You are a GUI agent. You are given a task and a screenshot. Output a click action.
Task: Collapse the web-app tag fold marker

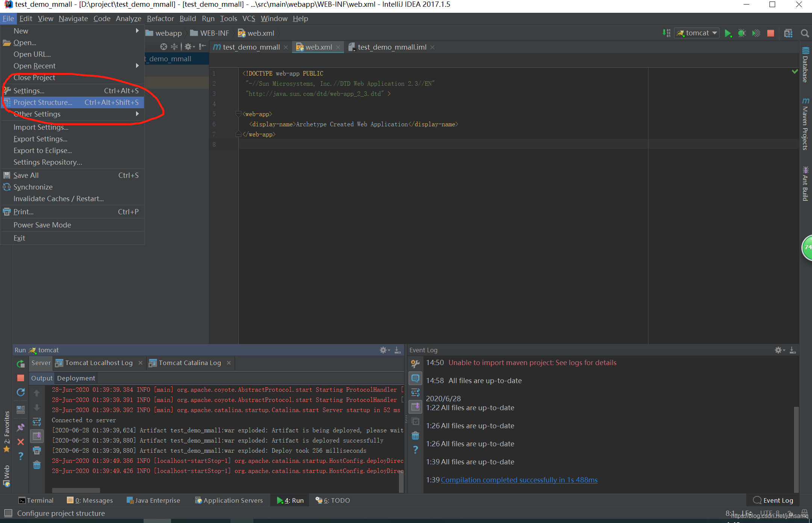(238, 114)
